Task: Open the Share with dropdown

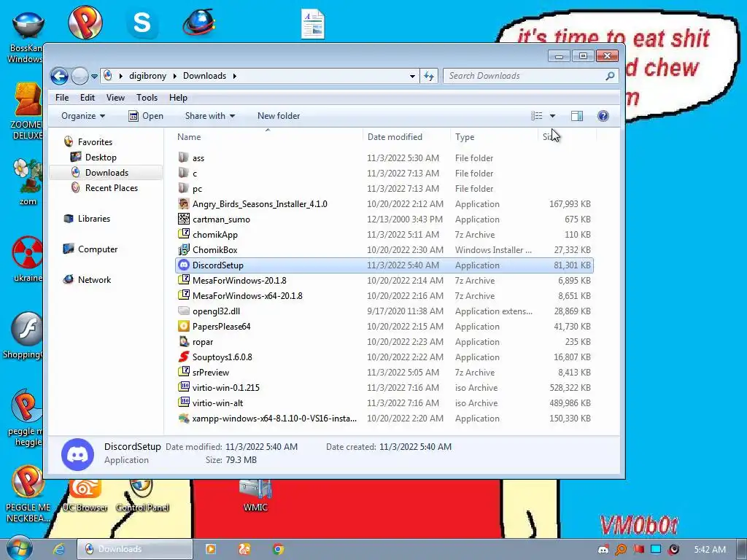Action: tap(209, 116)
